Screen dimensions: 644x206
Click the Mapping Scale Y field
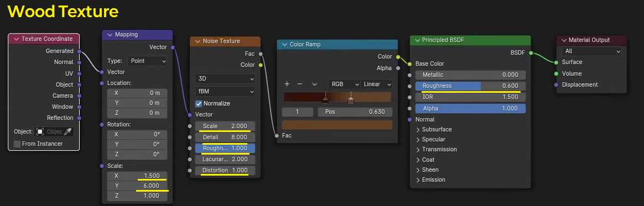137,186
